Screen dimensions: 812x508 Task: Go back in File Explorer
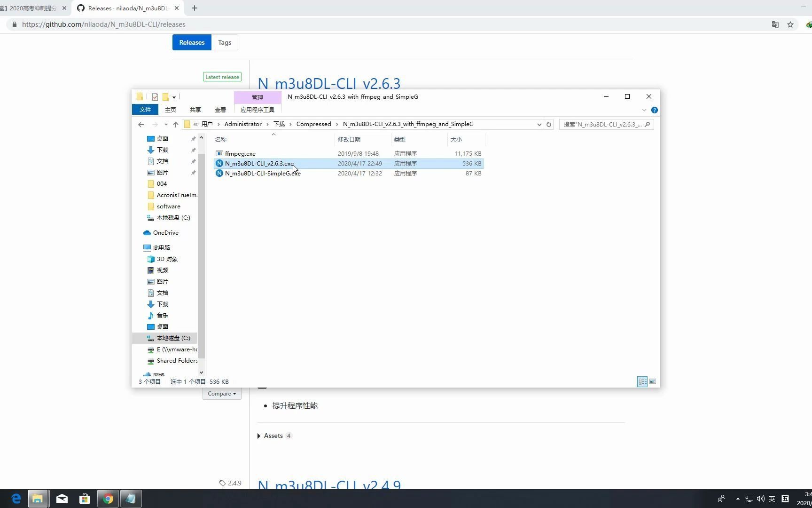(x=141, y=124)
